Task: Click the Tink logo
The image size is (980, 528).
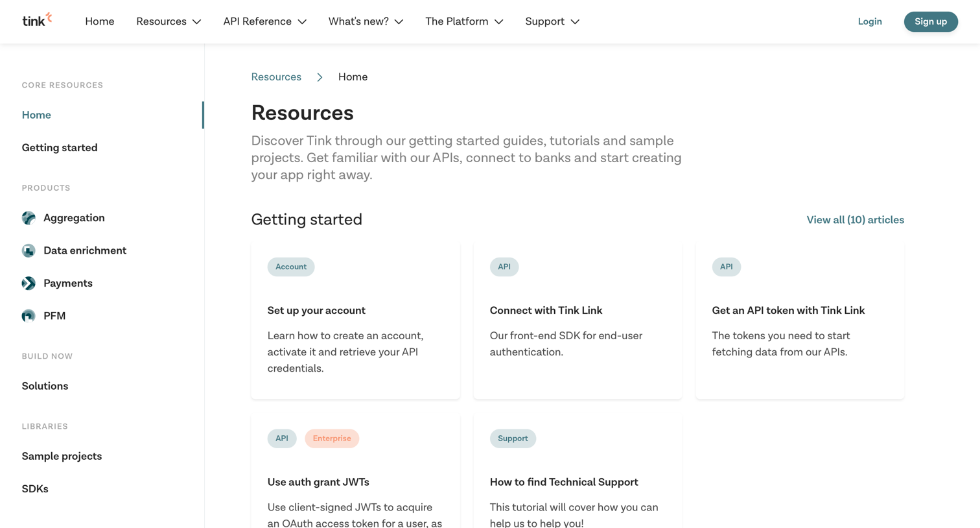Action: click(x=37, y=20)
